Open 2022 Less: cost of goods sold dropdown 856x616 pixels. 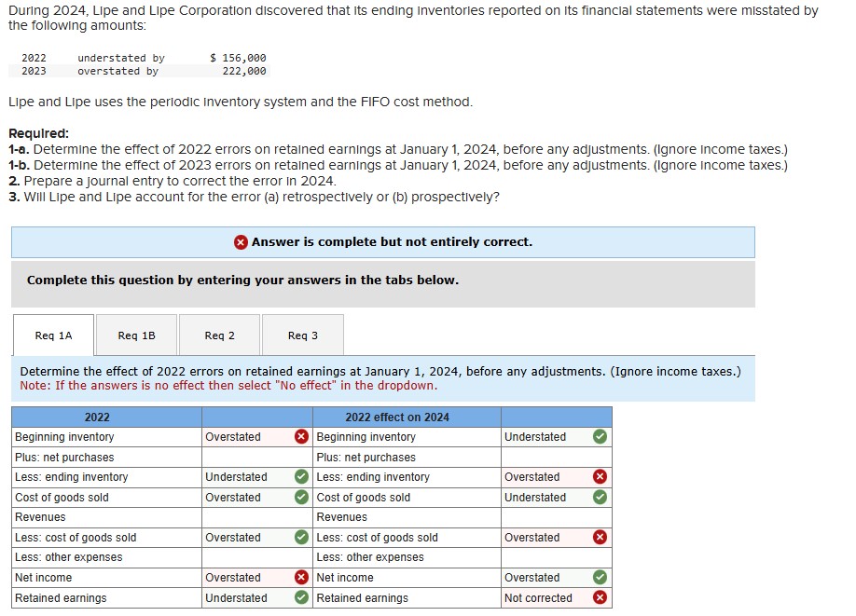257,538
